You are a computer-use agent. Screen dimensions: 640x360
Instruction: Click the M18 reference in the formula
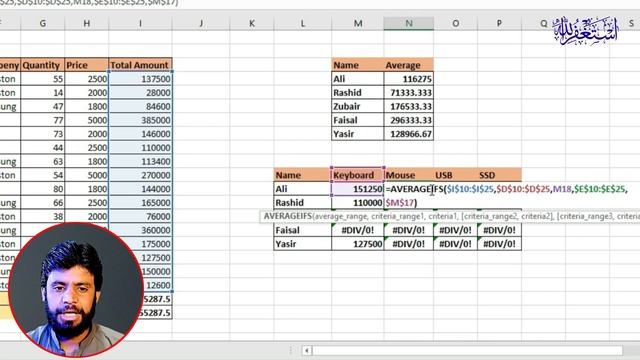click(x=562, y=189)
